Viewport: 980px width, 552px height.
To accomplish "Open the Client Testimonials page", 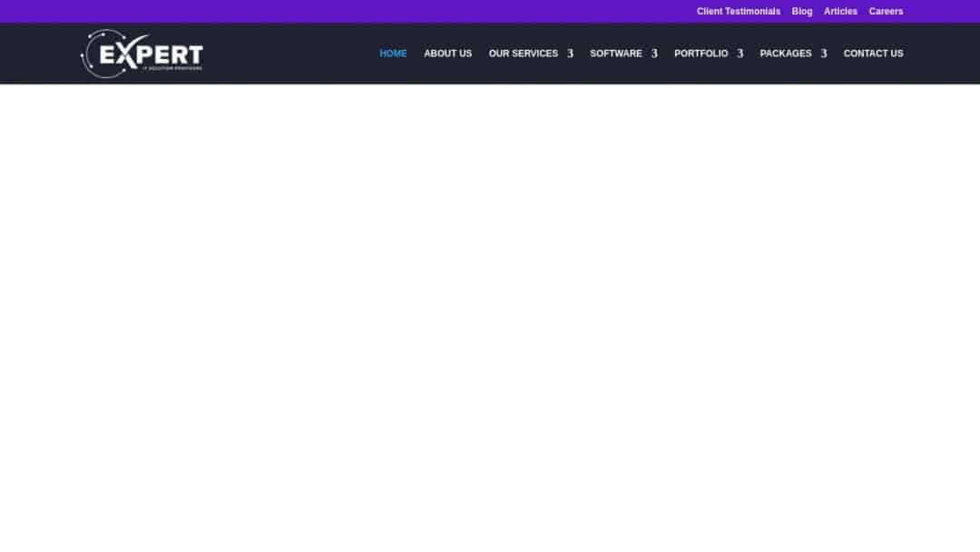I will pyautogui.click(x=738, y=11).
